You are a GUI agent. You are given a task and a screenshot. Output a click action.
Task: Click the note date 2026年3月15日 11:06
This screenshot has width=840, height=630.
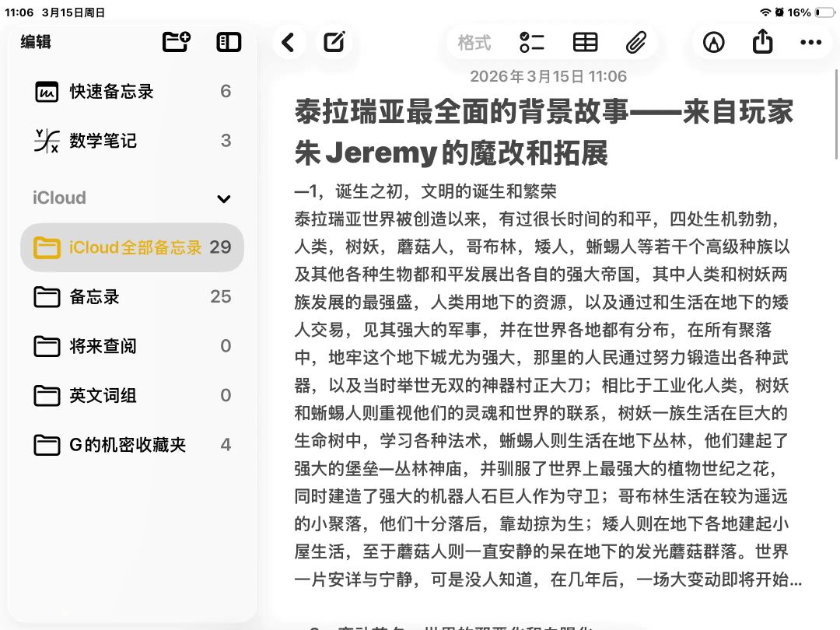(548, 76)
